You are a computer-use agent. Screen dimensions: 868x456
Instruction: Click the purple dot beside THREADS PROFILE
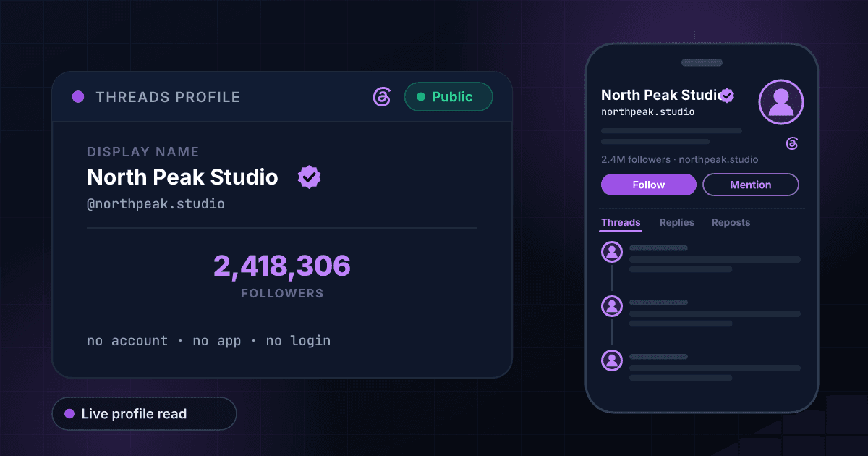[x=78, y=97]
